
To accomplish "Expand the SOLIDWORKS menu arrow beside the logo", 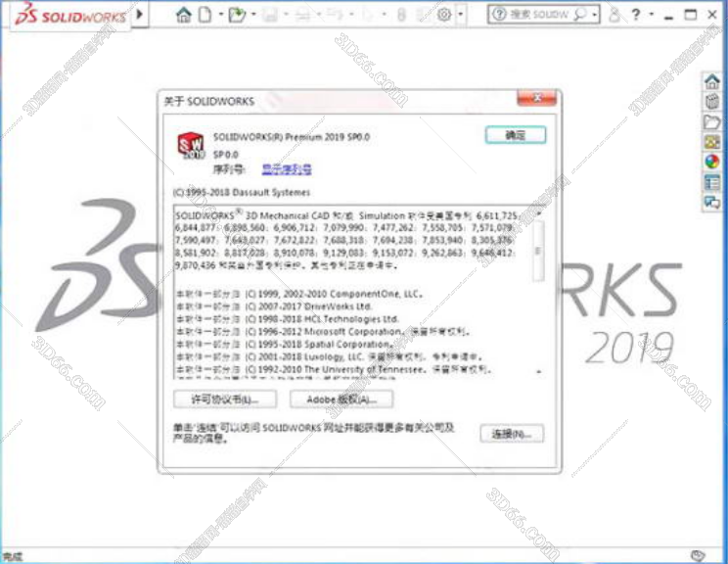I will (x=140, y=15).
